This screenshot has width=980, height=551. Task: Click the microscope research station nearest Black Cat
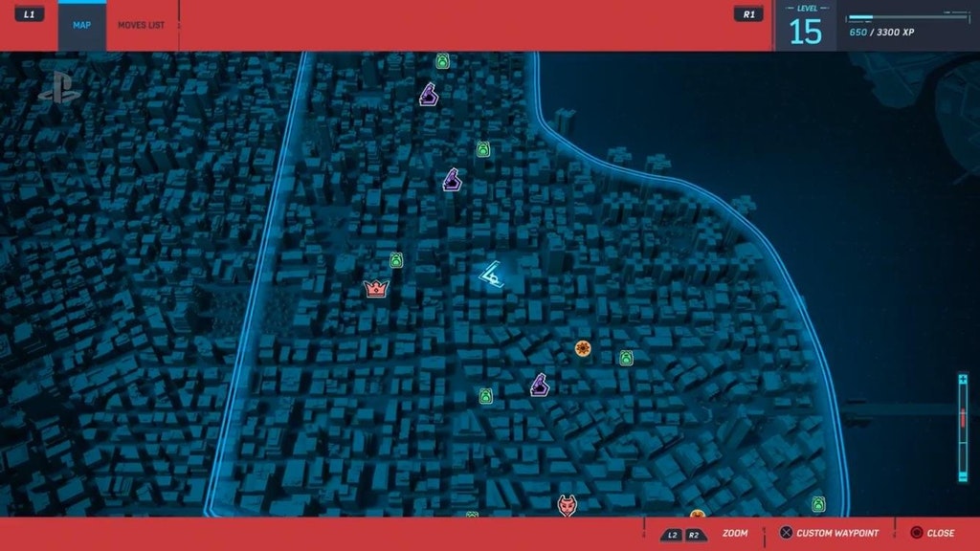click(x=540, y=386)
